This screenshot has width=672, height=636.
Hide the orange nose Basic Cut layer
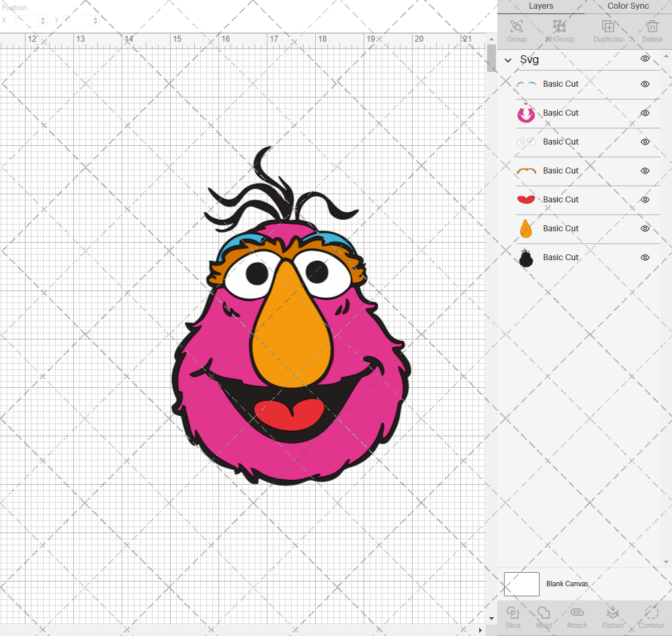point(645,229)
